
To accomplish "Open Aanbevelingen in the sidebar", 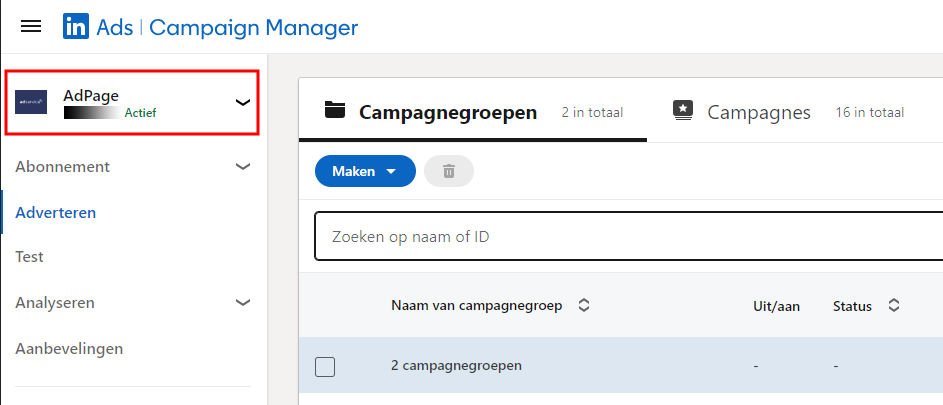I will pyautogui.click(x=69, y=349).
